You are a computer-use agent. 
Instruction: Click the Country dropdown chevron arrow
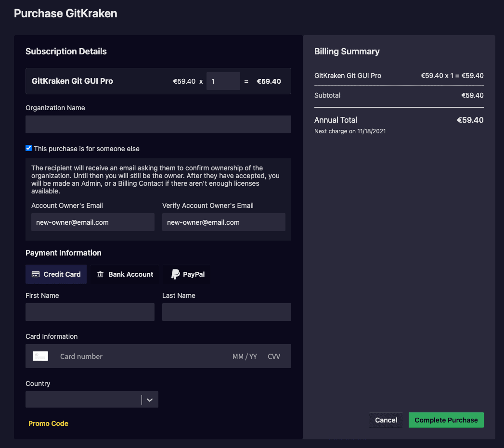click(150, 400)
